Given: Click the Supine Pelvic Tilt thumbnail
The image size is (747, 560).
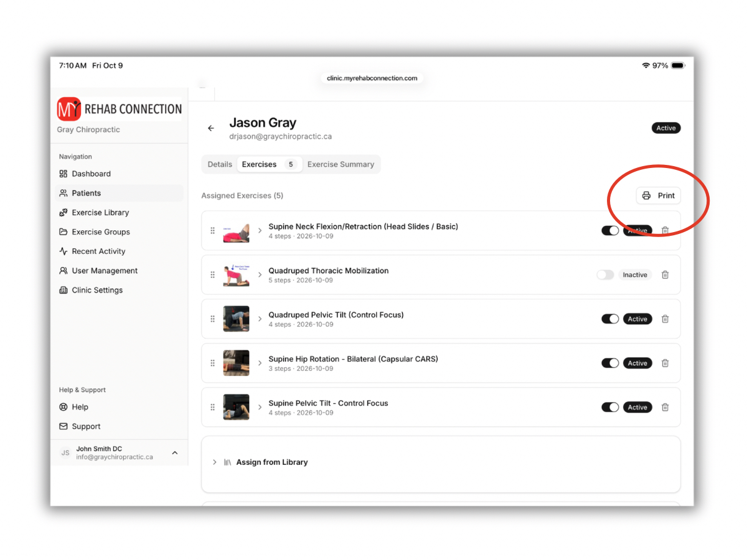Looking at the screenshot, I should [236, 407].
